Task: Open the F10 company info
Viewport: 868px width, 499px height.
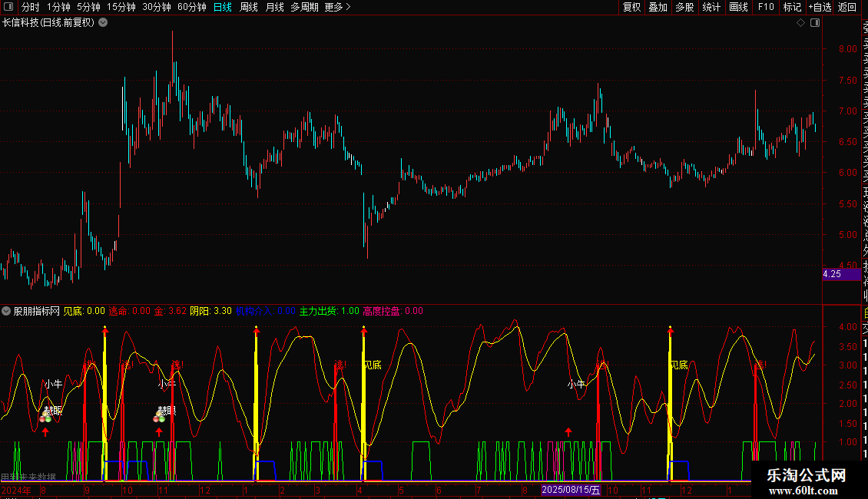Action: pos(766,7)
